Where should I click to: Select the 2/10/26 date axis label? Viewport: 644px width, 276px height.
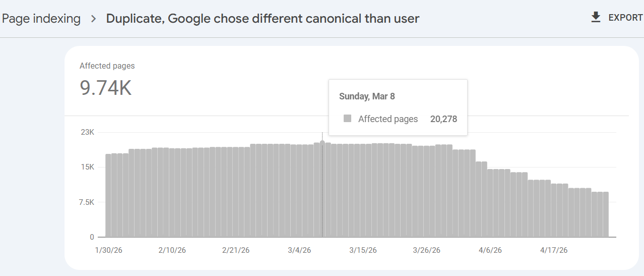click(x=172, y=250)
